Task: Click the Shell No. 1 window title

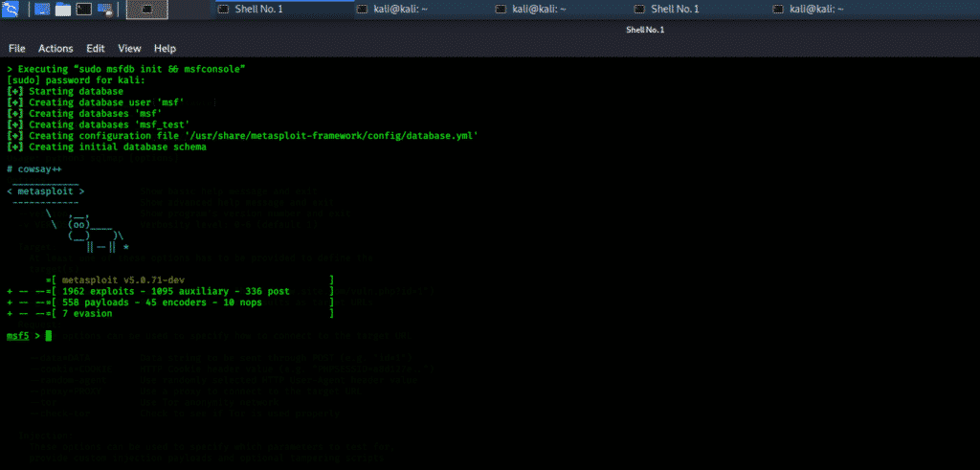Action: (x=645, y=30)
